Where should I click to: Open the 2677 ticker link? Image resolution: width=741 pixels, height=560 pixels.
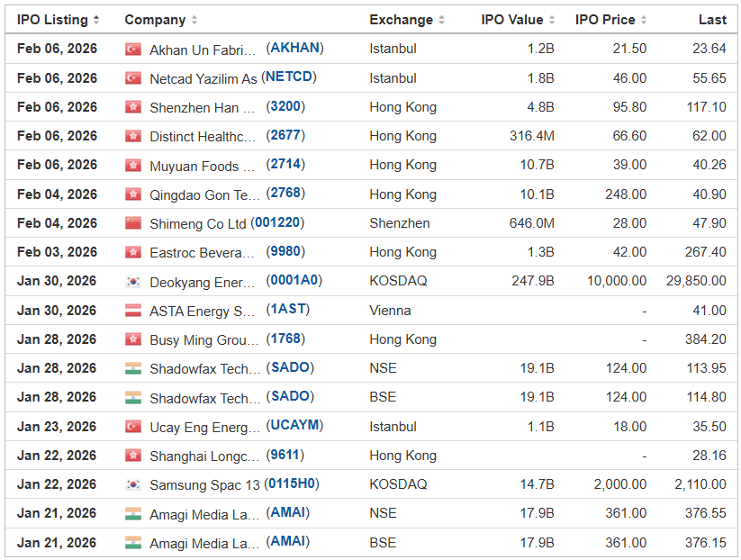tap(285, 135)
